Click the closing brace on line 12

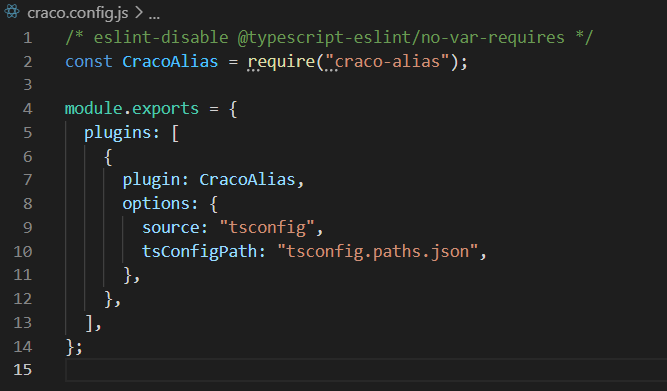108,299
